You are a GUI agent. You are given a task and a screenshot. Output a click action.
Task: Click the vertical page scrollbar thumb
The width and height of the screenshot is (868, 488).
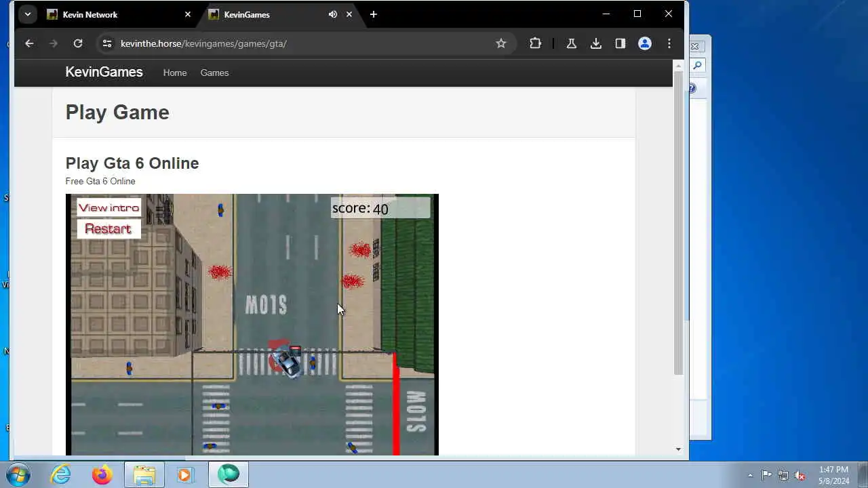(677, 222)
